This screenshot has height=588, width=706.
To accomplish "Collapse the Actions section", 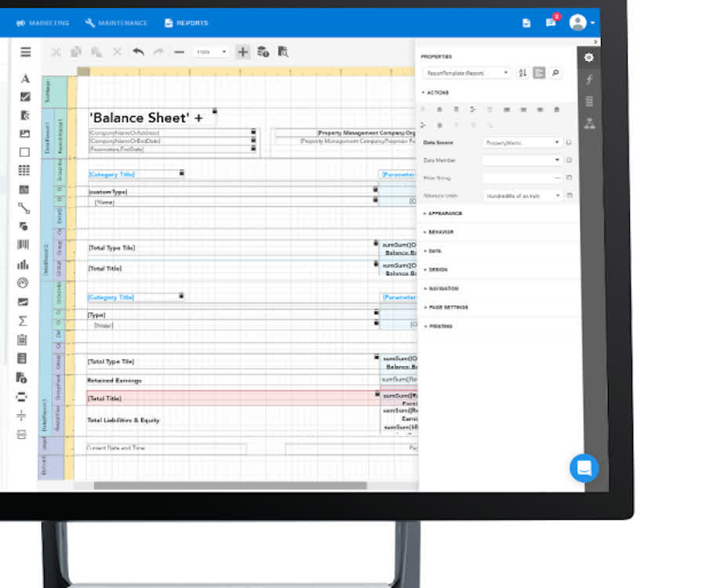I will (435, 93).
